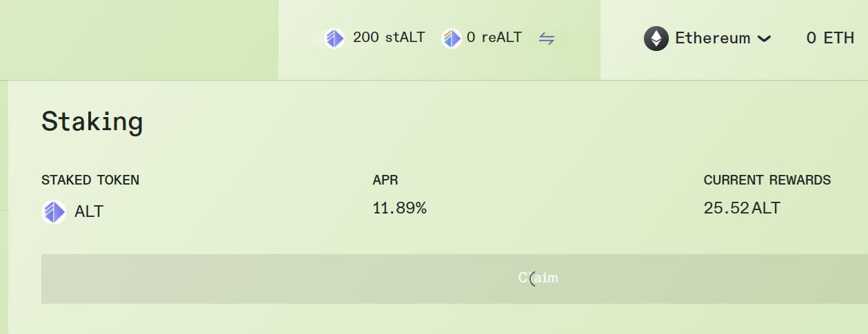Click the ALT token icon under Staked Token
The width and height of the screenshot is (868, 334).
(x=54, y=211)
